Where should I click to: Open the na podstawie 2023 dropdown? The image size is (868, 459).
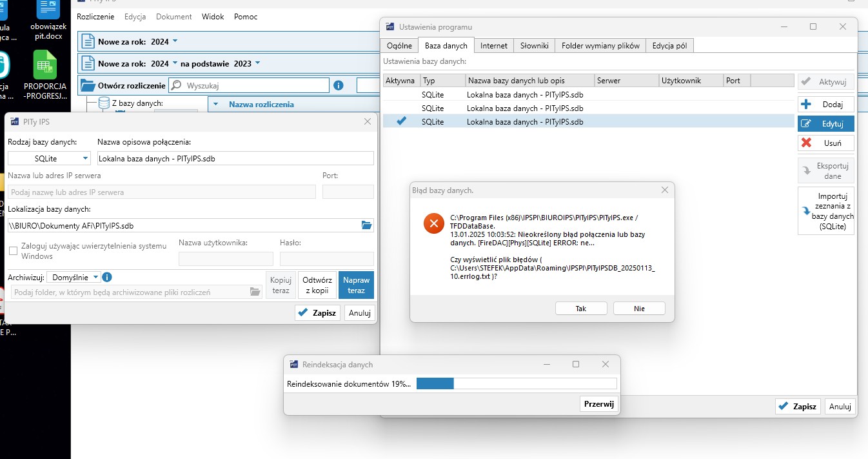[x=257, y=63]
